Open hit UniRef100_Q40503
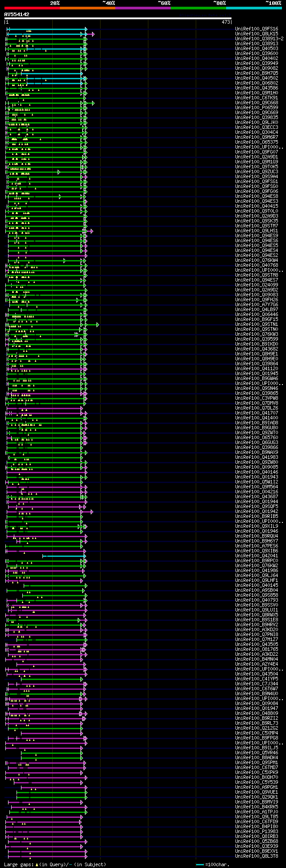286x868 pixels. 257,48
